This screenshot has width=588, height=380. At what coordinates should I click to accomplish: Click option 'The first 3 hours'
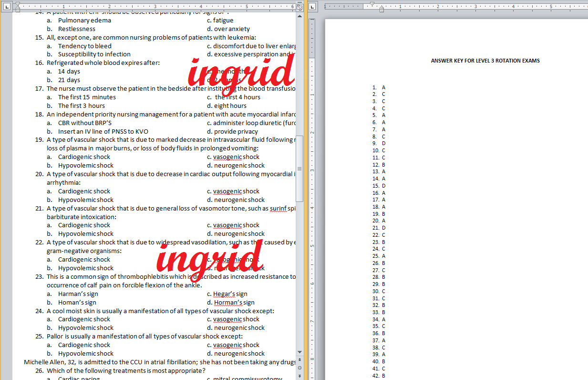[82, 106]
